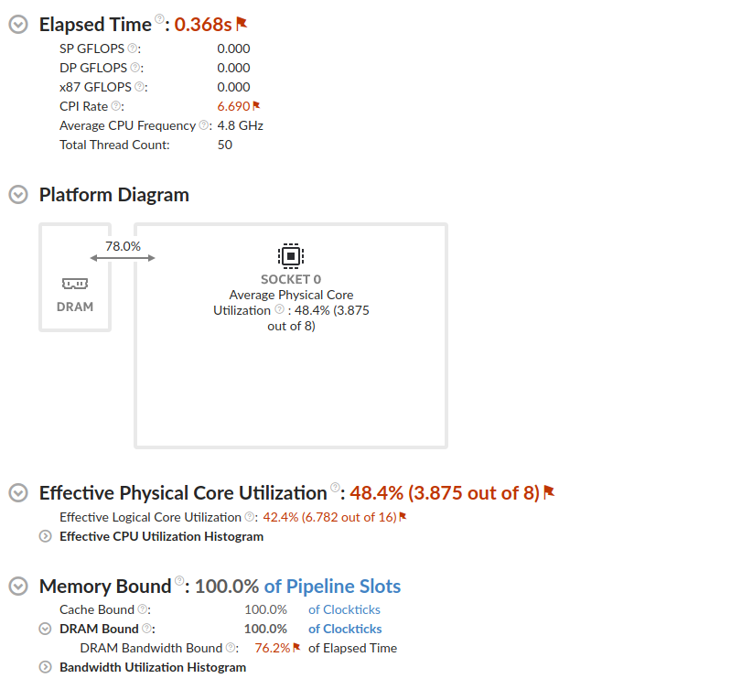Click the 'of Pipeline Slots' link
This screenshot has width=731, height=700.
[332, 586]
